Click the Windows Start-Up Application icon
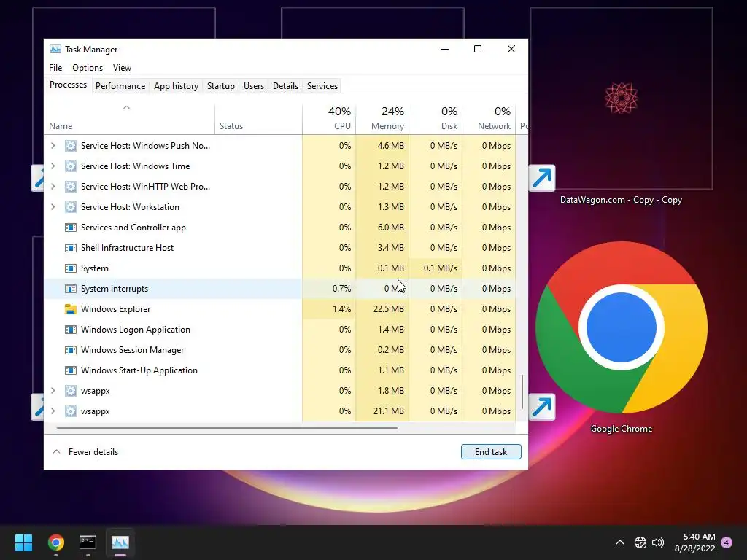 pos(71,370)
